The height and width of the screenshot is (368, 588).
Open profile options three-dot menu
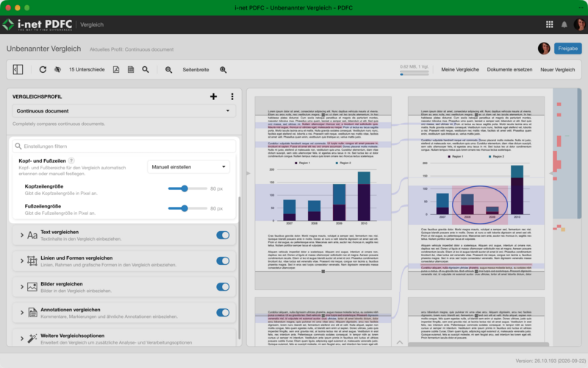click(232, 96)
